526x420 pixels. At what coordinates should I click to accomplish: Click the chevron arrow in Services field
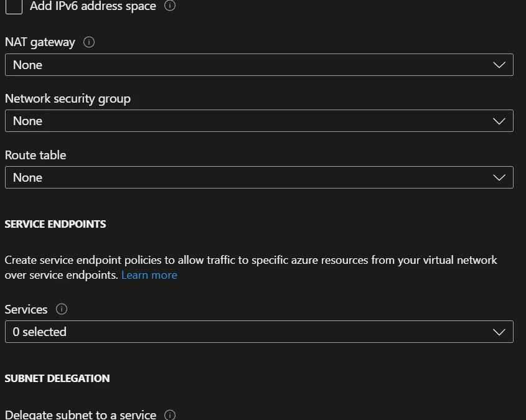coord(499,332)
